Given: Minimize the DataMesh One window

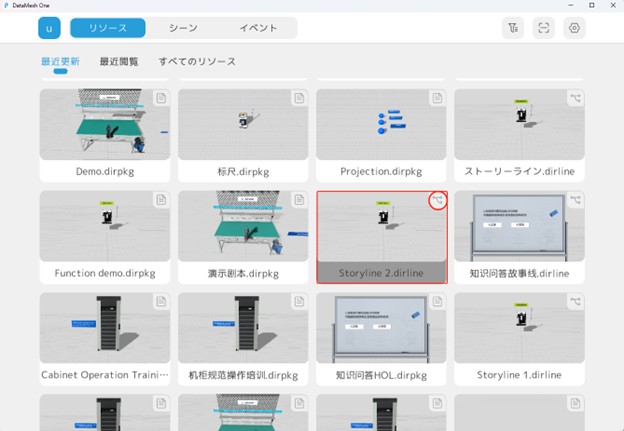Looking at the screenshot, I should [571, 5].
